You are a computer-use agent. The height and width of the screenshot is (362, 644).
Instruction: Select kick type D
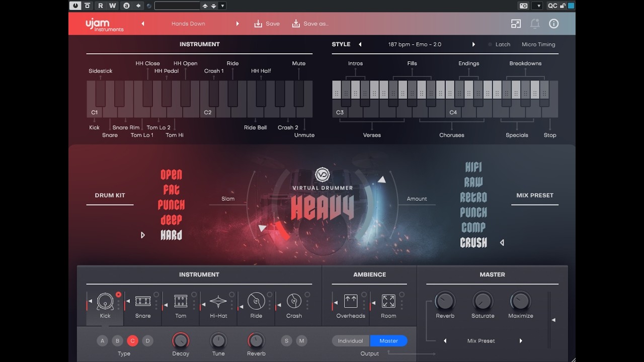tap(147, 341)
